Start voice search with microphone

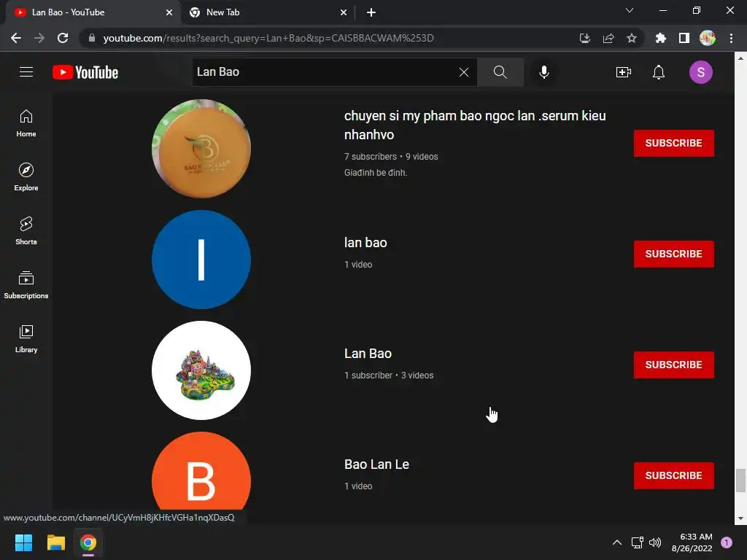544,72
